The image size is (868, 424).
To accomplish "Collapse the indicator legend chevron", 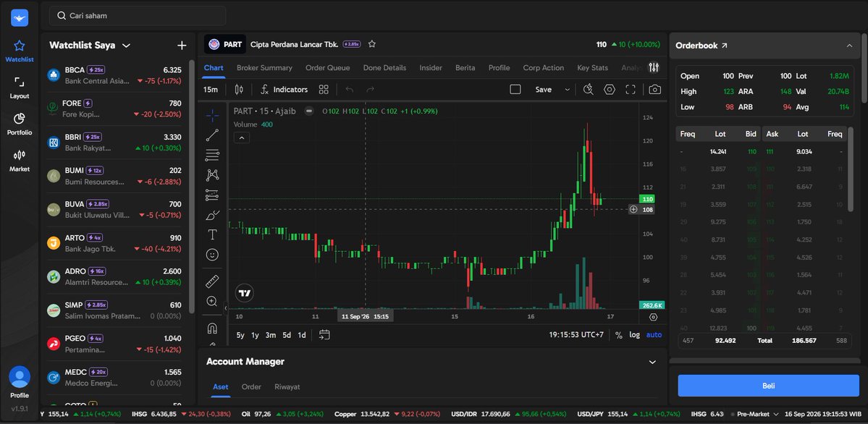I will click(x=242, y=137).
